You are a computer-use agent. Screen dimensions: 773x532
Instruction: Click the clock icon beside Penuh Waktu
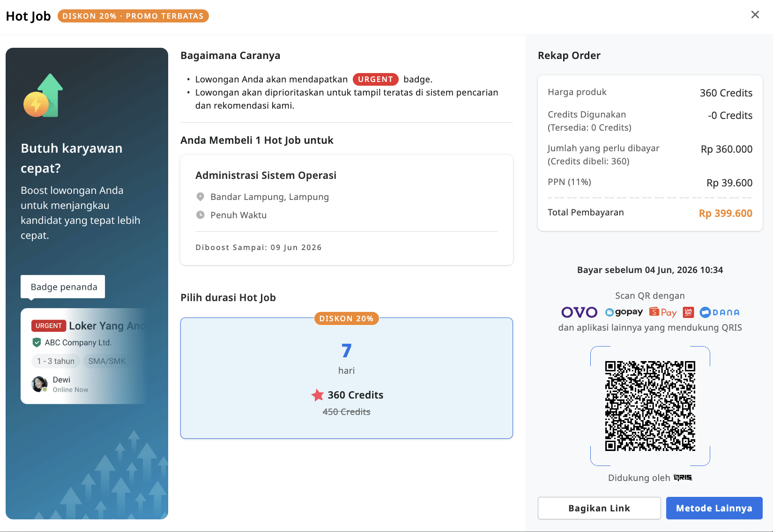tap(200, 215)
